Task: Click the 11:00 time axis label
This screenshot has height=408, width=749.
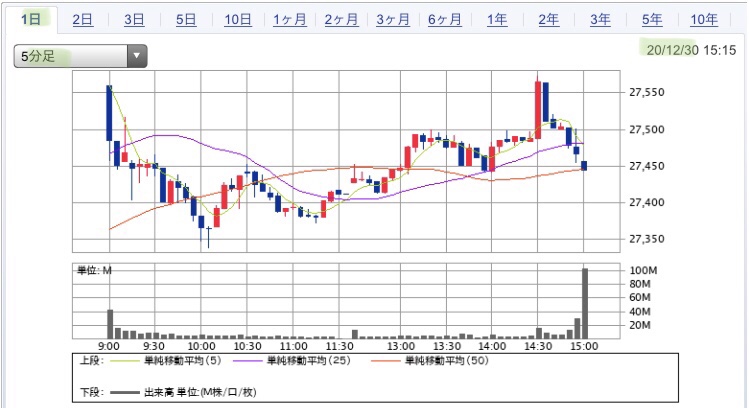Action: (293, 346)
